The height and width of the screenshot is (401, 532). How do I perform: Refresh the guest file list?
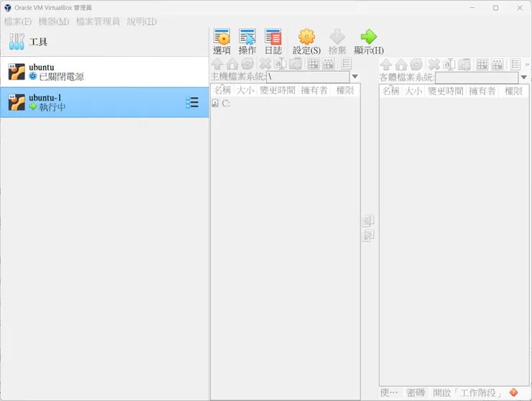pos(416,64)
